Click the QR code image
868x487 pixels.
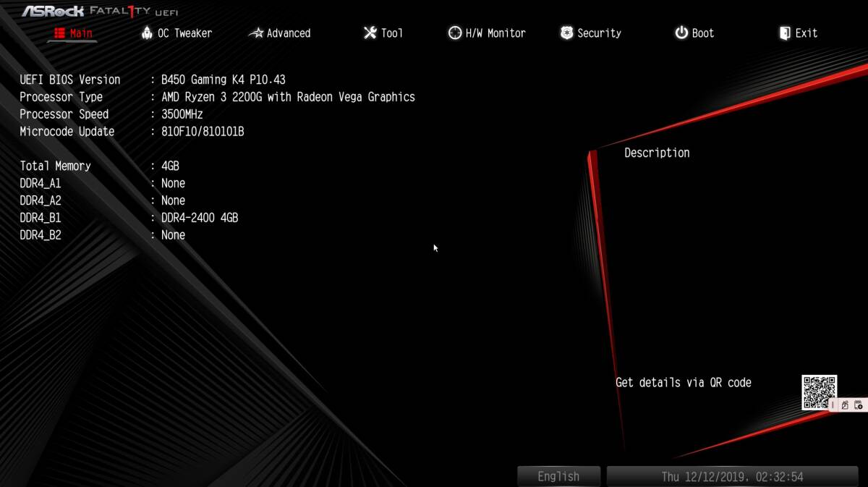(820, 392)
